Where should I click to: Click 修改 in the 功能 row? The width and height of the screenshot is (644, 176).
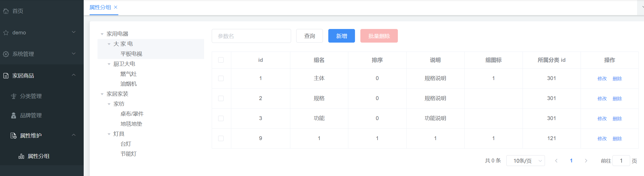pyautogui.click(x=602, y=119)
